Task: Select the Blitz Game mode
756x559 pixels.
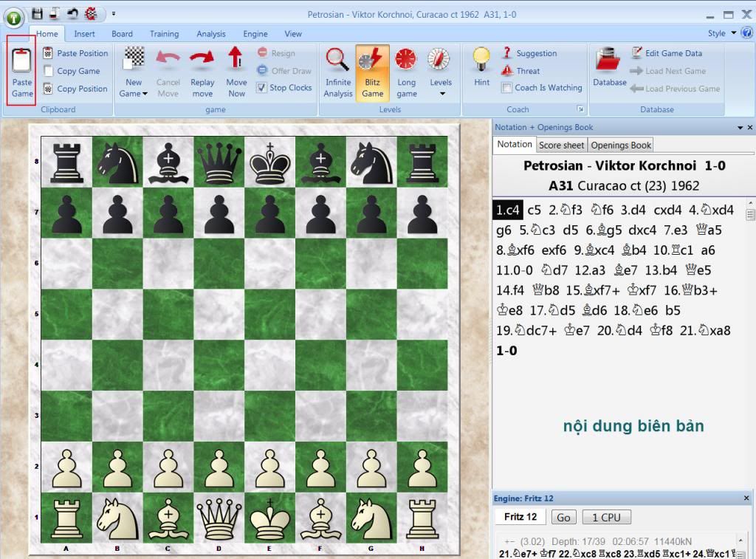Action: point(372,73)
